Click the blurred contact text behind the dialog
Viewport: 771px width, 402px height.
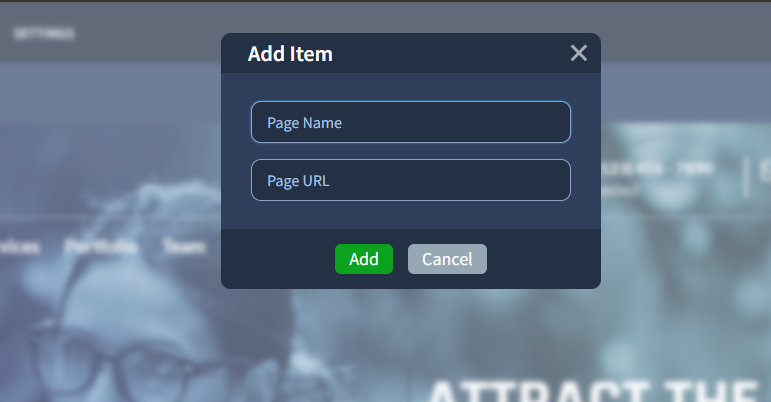click(656, 168)
